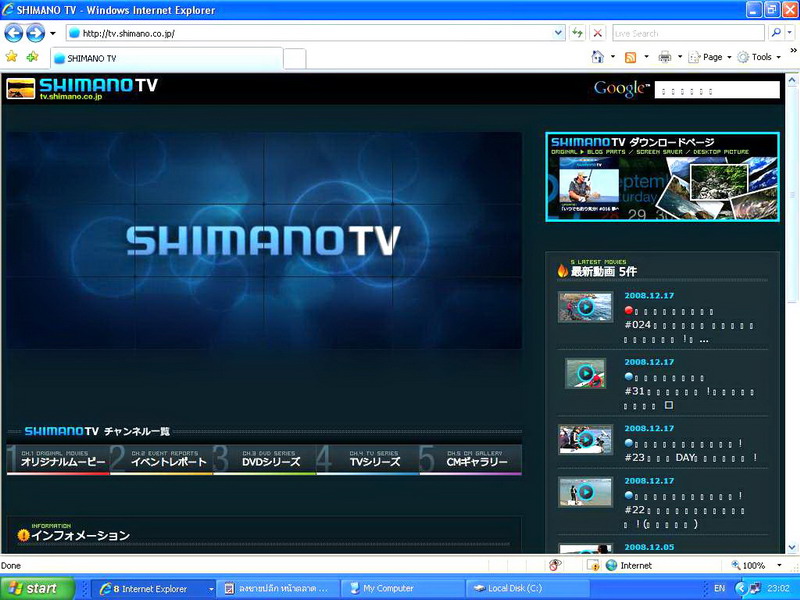Open channel 3 DVDシリーズ
The height and width of the screenshot is (600, 800).
(x=264, y=459)
